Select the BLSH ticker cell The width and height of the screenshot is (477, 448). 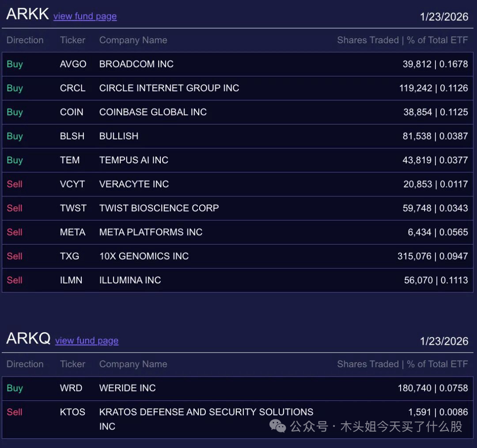[x=72, y=136]
